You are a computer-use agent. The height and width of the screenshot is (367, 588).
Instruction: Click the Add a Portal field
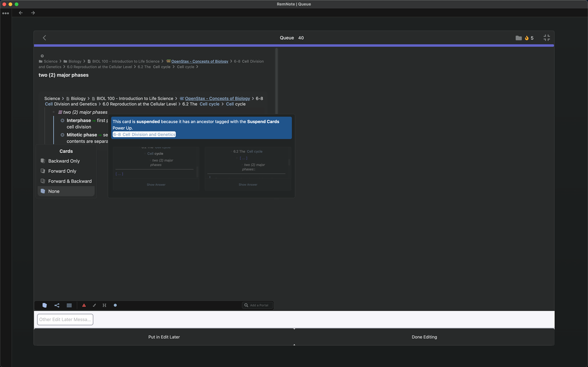click(x=257, y=305)
